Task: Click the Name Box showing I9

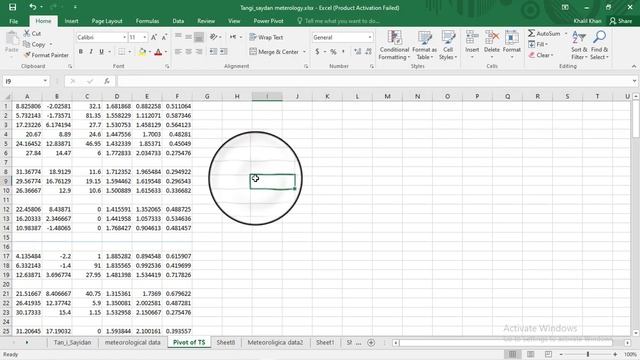Action: tap(26, 81)
